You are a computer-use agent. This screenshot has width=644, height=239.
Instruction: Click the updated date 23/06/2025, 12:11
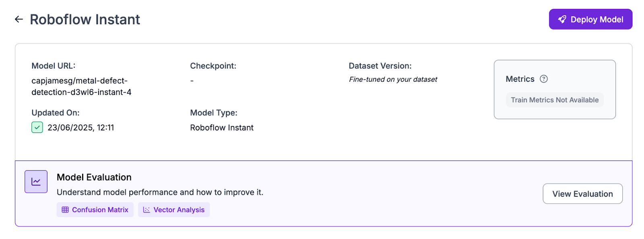point(81,128)
